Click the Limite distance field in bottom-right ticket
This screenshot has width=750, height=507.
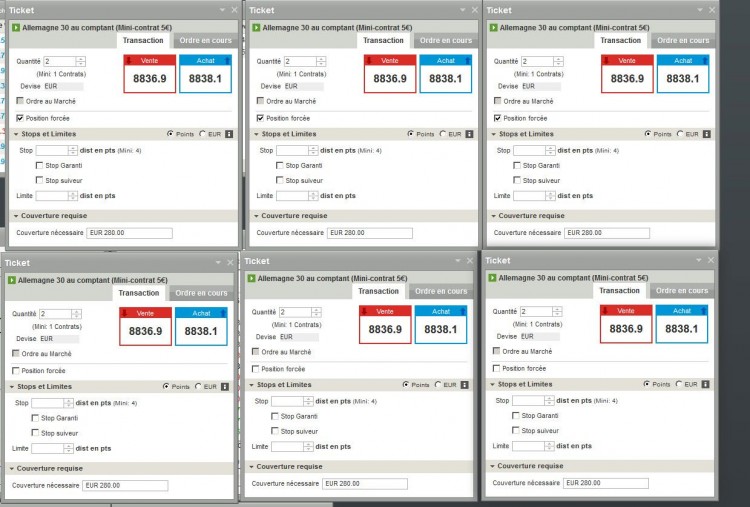pos(529,446)
